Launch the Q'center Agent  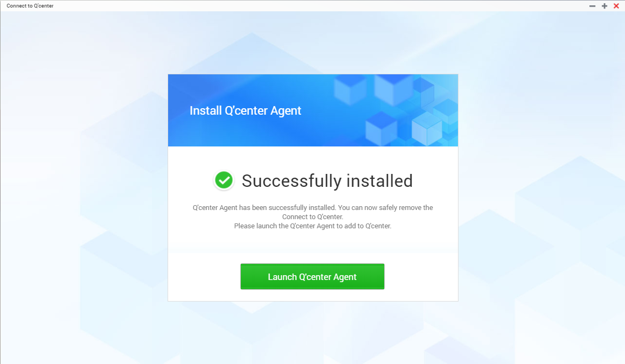(x=312, y=276)
